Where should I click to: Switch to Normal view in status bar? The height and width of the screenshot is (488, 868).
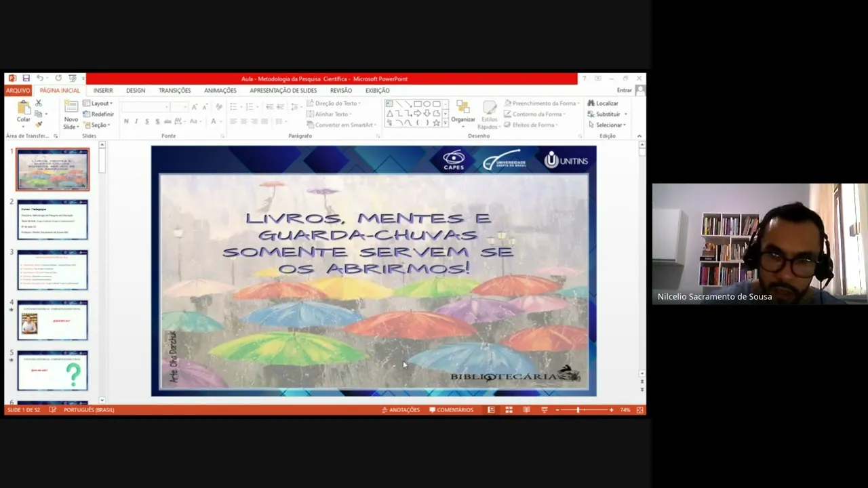pyautogui.click(x=491, y=410)
